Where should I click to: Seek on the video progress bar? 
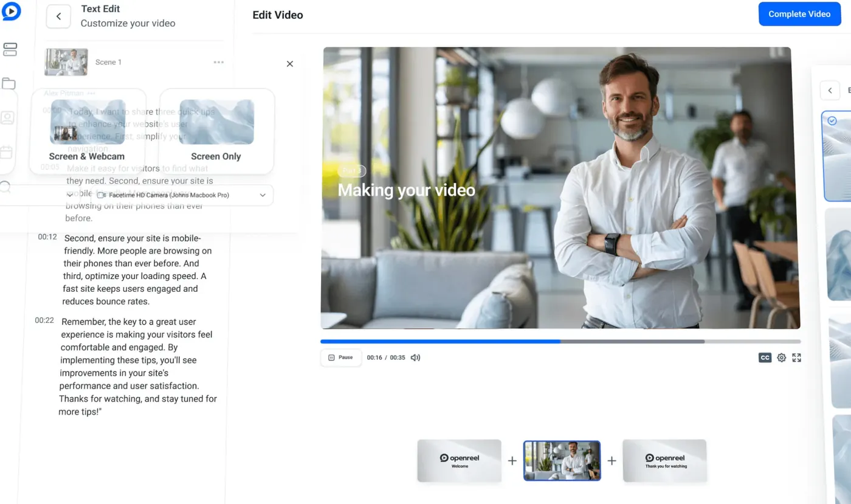click(x=560, y=342)
